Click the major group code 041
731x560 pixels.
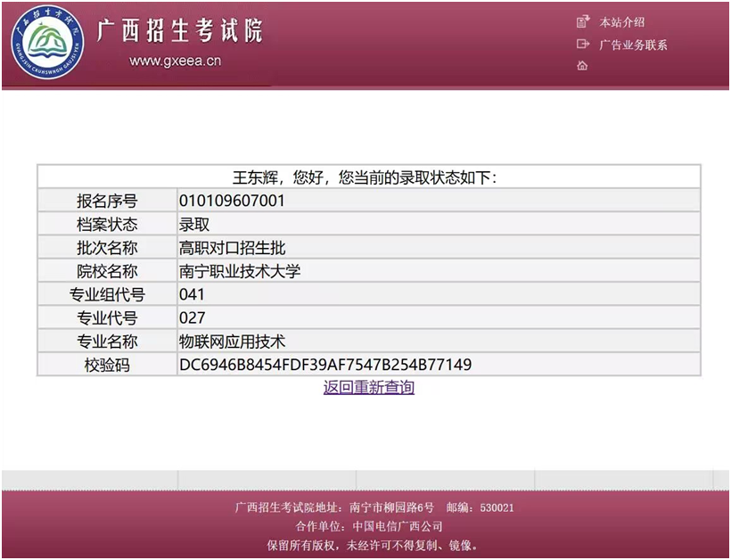(192, 294)
